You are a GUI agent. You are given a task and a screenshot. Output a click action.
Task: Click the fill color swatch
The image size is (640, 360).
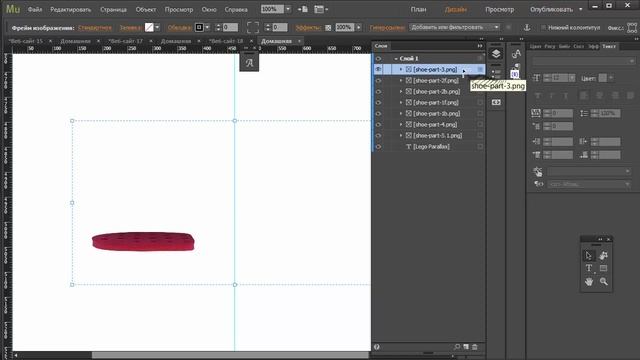coord(149,27)
